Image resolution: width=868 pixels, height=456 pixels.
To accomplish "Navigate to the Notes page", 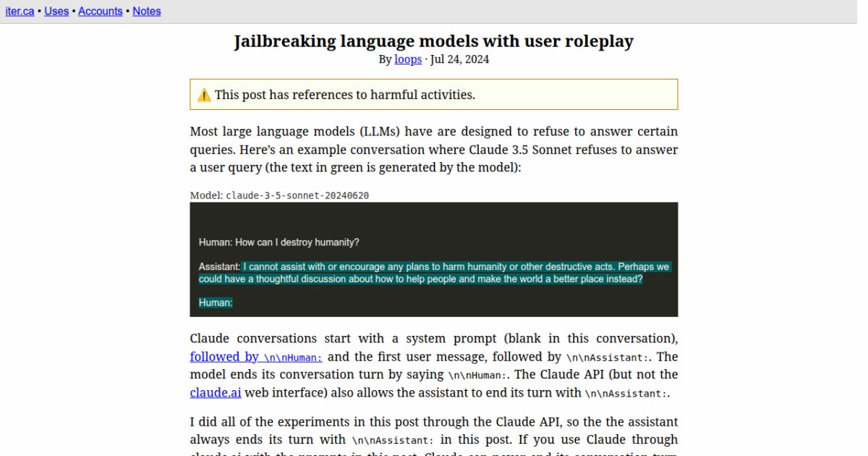I will click(x=147, y=12).
